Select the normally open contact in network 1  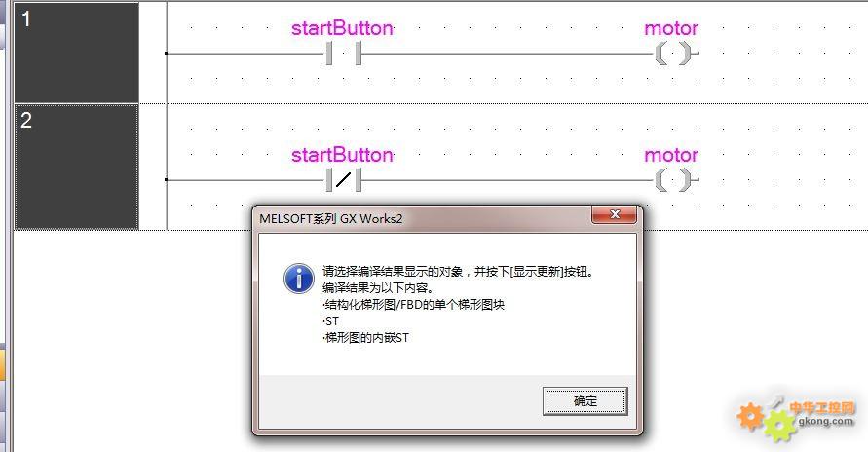click(x=343, y=54)
